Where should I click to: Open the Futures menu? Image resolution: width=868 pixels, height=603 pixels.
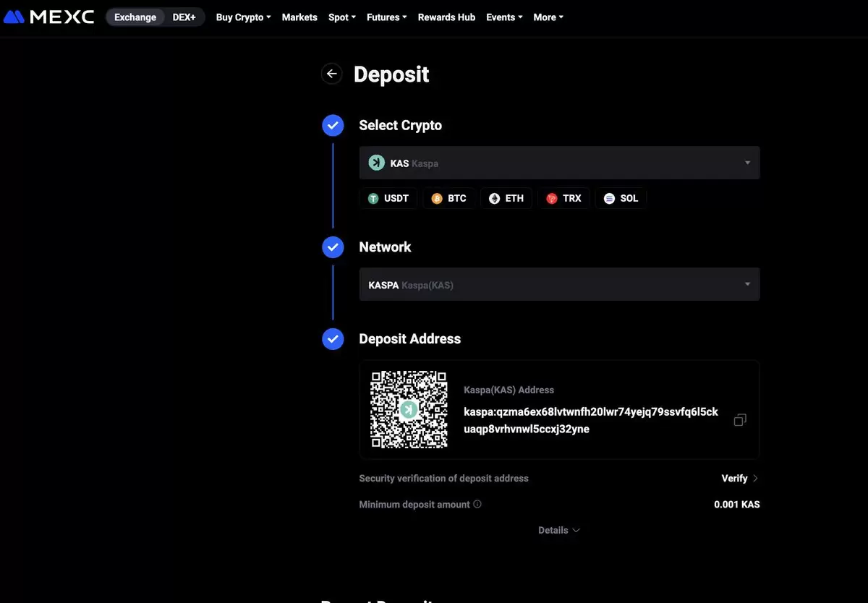387,17
